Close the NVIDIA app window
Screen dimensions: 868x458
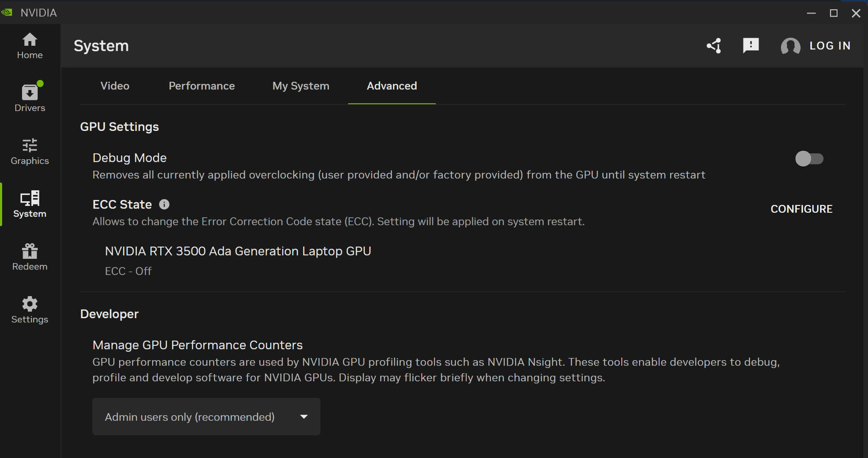point(856,13)
